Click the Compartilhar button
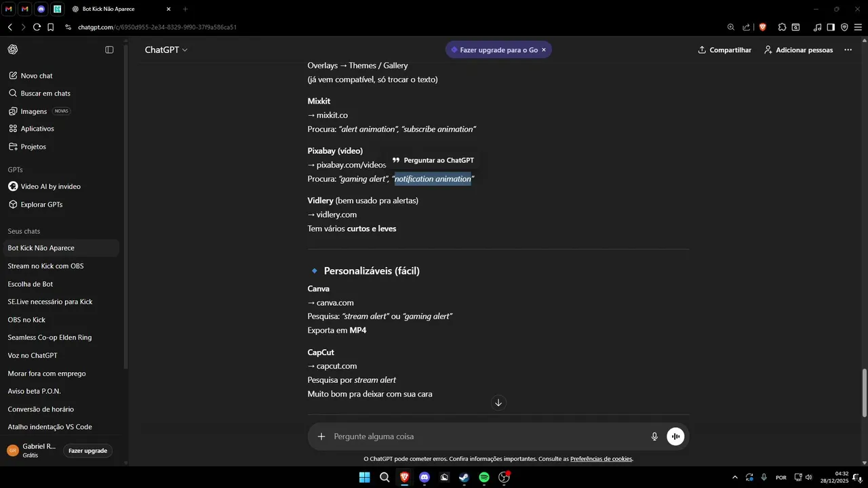The width and height of the screenshot is (868, 488). coord(724,50)
